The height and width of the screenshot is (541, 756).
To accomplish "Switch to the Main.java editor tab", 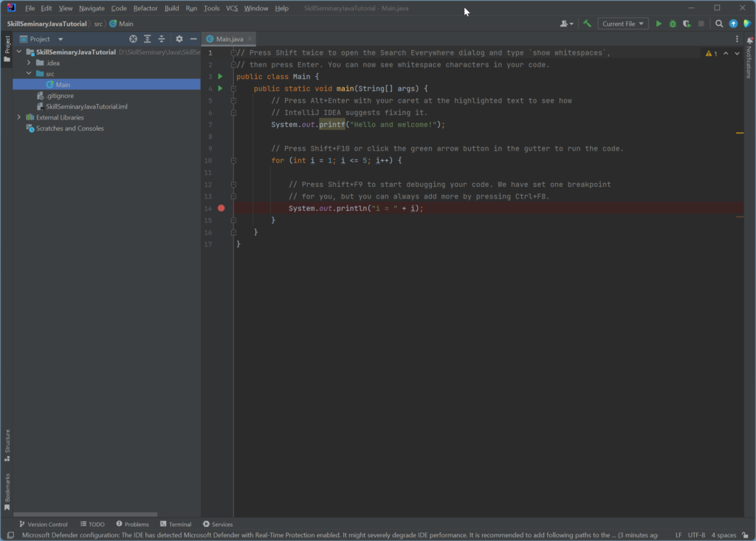I will (x=230, y=39).
